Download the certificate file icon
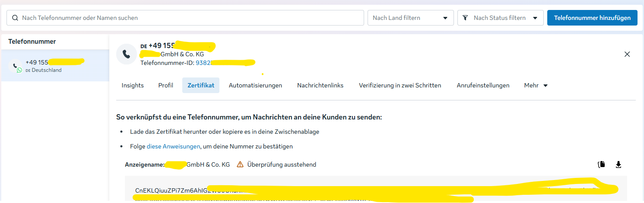This screenshot has height=203, width=644. pos(618,164)
